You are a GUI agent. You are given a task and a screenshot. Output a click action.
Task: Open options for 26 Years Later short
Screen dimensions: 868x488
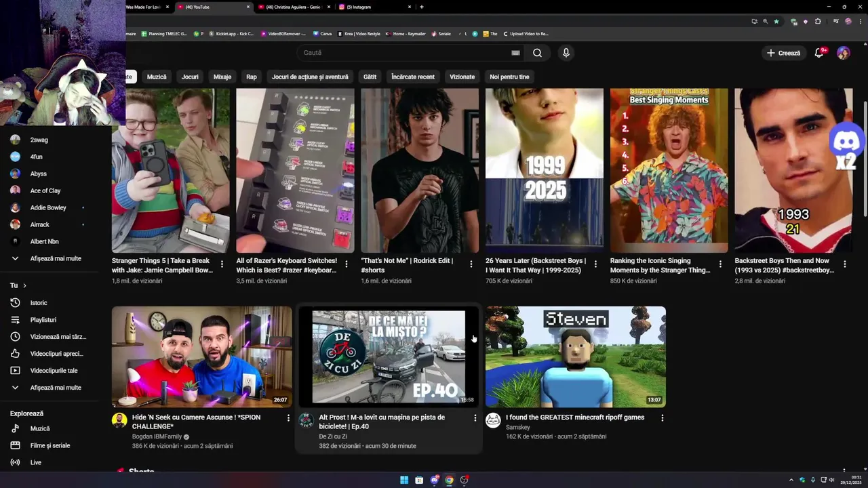[596, 264]
